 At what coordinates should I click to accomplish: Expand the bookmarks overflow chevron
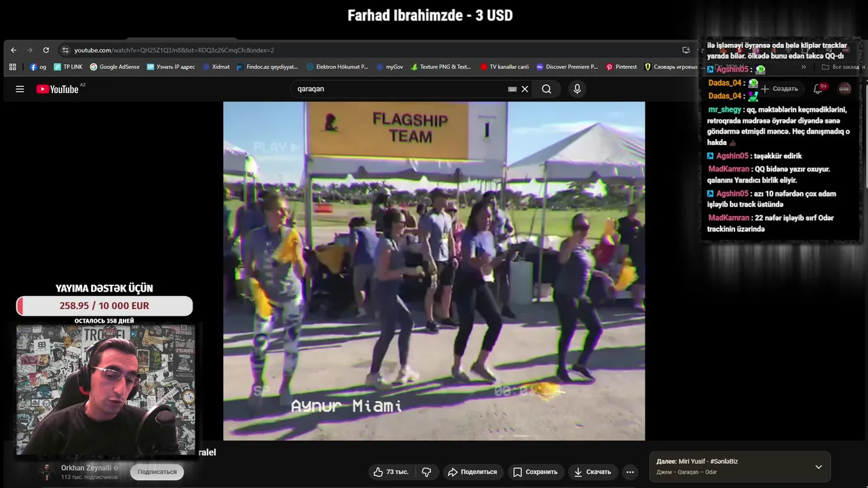(804, 67)
